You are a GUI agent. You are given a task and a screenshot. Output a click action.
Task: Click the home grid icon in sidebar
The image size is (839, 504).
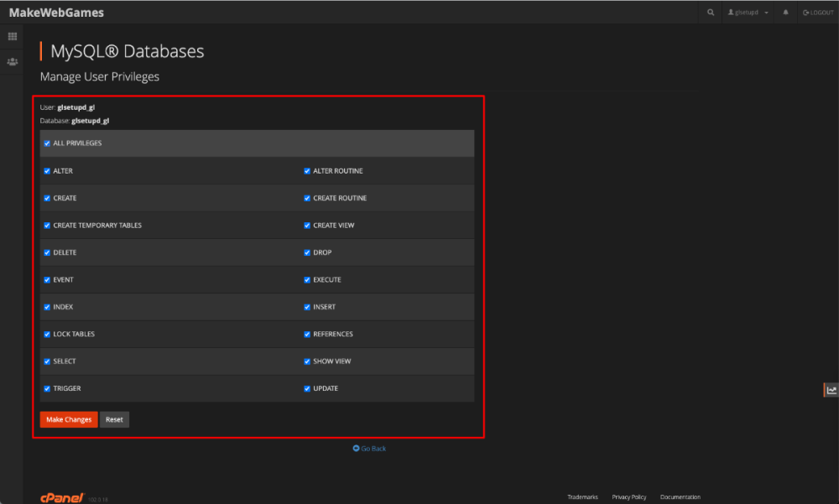pos(13,37)
